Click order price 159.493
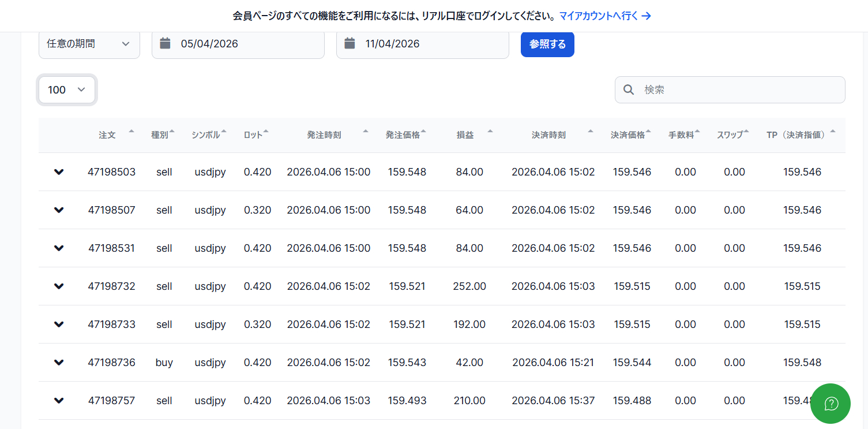 pos(407,401)
